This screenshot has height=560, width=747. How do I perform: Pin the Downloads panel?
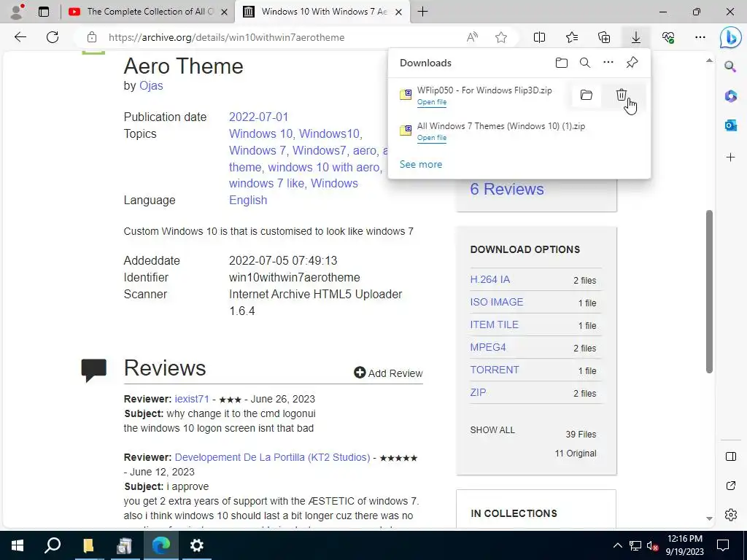pos(632,63)
